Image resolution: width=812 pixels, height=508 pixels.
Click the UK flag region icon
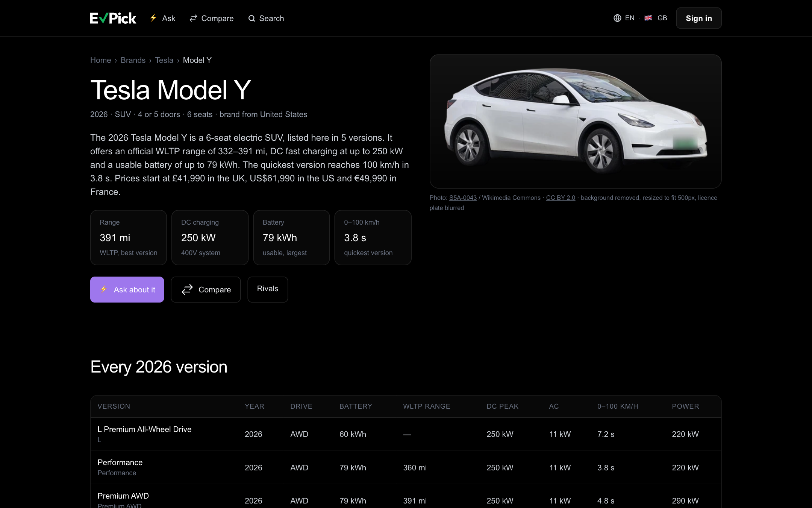[648, 18]
